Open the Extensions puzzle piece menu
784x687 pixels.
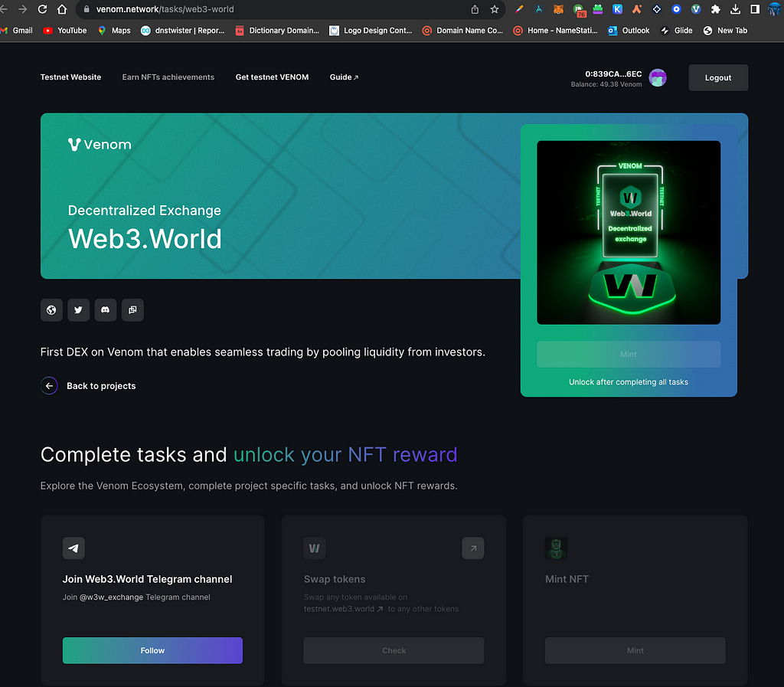716,9
